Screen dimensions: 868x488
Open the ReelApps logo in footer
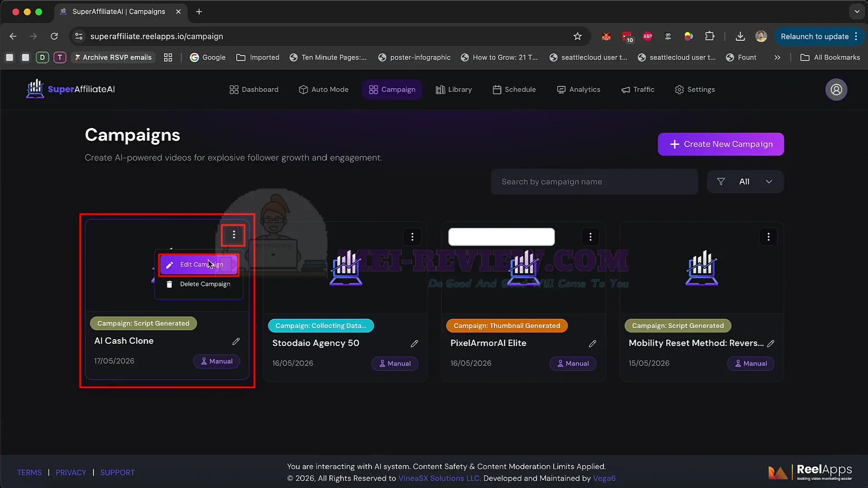[810, 472]
